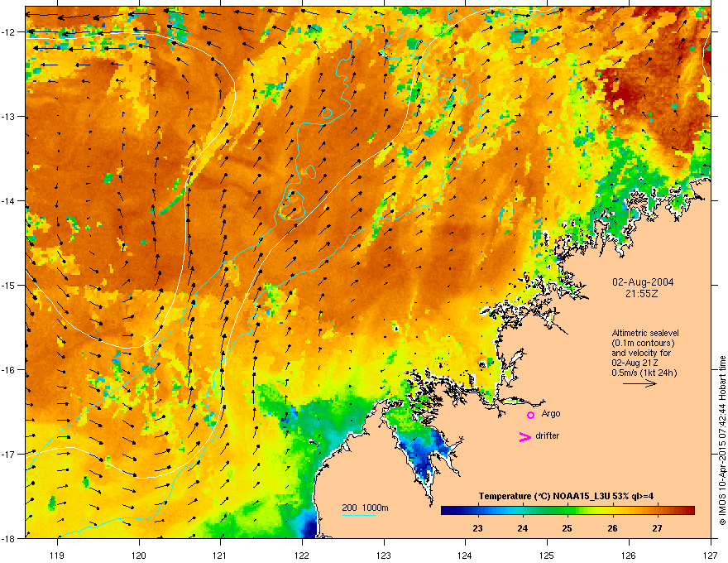Select the date text 02-Aug-2004
Viewport: 728px width, 563px height.
[643, 282]
